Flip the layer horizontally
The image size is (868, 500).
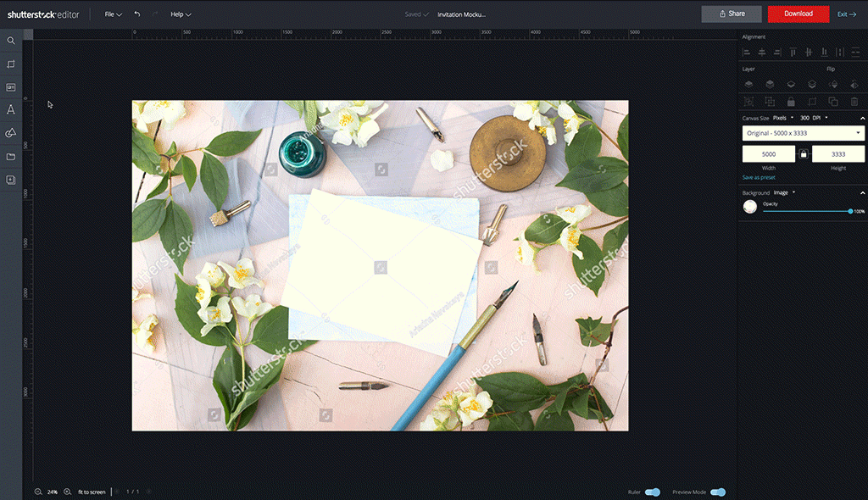pos(854,84)
